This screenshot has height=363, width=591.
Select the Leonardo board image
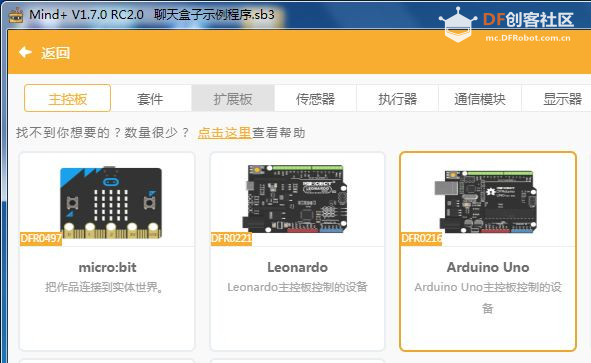click(x=294, y=198)
